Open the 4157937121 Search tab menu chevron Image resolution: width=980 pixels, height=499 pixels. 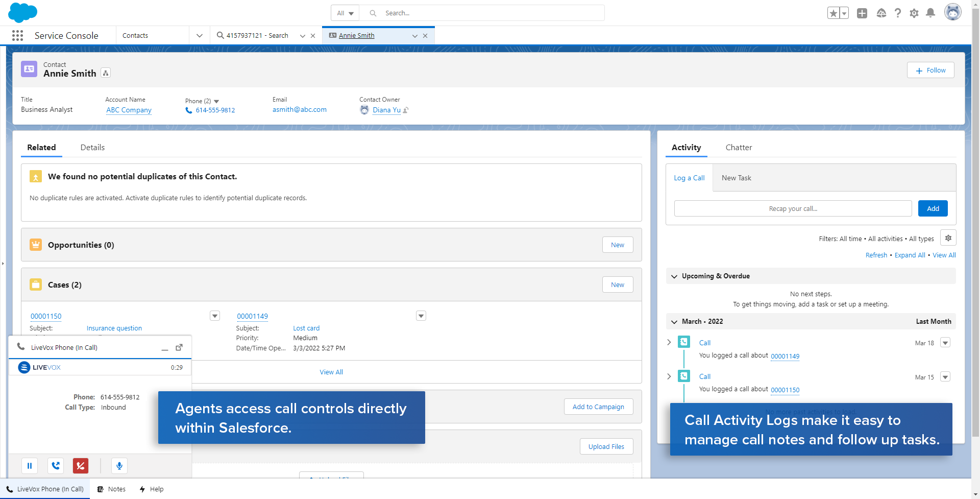point(303,36)
